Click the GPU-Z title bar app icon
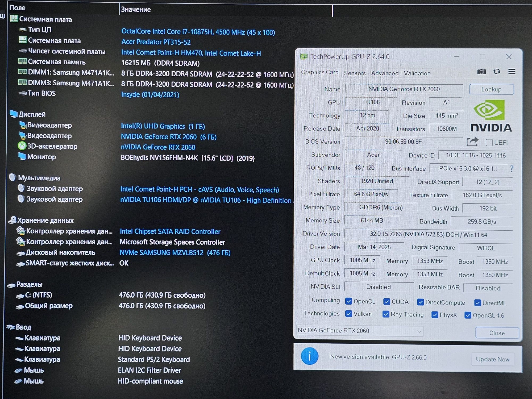The height and width of the screenshot is (399, 532). [x=304, y=56]
